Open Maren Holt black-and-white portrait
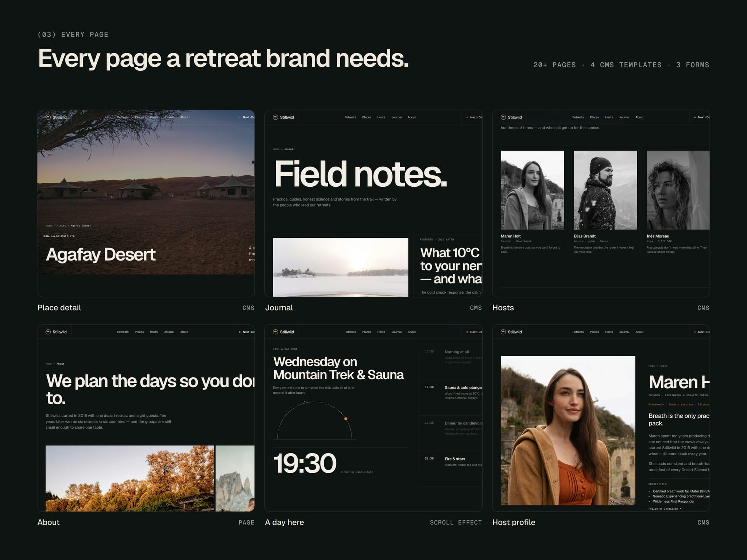The height and width of the screenshot is (560, 747). 532,190
